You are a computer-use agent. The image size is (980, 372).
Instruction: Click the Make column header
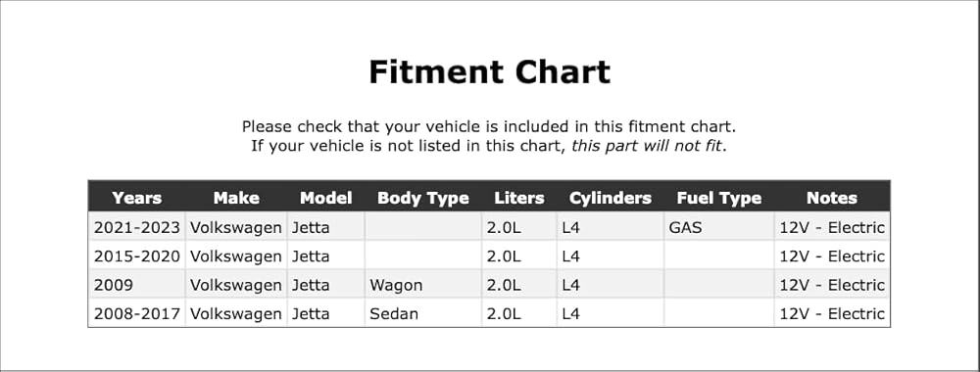point(236,198)
